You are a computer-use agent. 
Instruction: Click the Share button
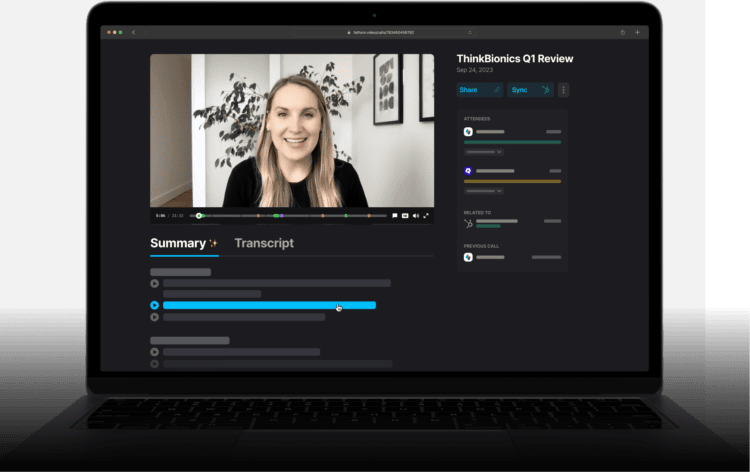[480, 90]
